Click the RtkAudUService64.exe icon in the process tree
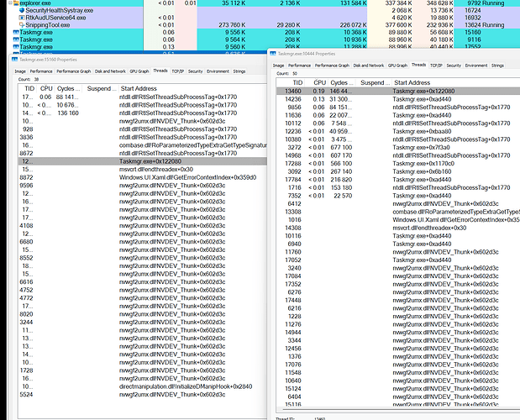This screenshot has height=420, width=520. pyautogui.click(x=20, y=17)
